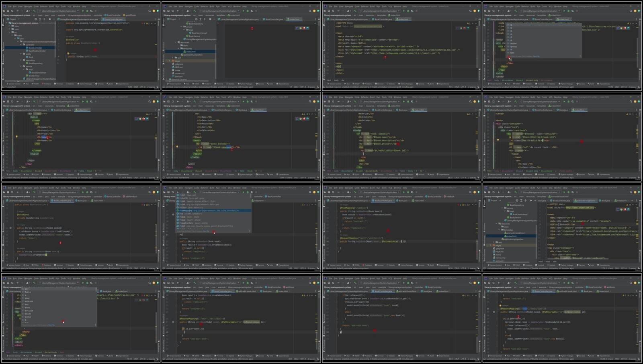The width and height of the screenshot is (643, 364).
Task: Click UTF-8 encoding in BookRestController frame status bar
Action: pos(143,87)
